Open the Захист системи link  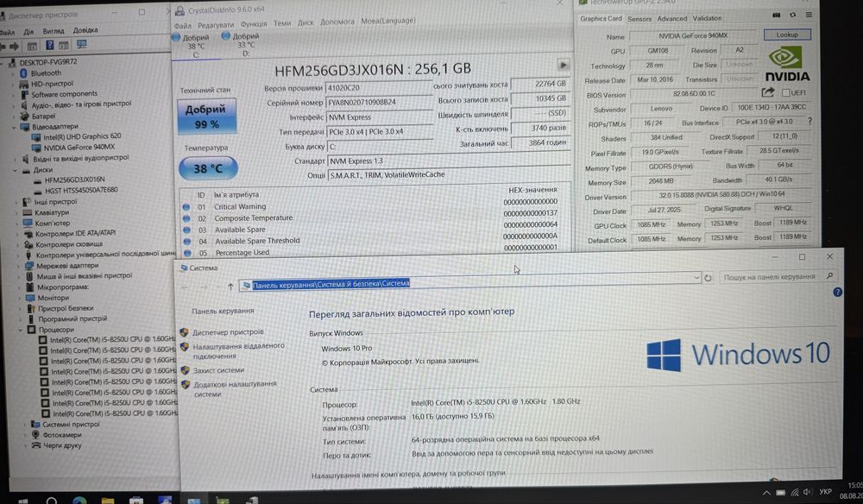pos(218,370)
